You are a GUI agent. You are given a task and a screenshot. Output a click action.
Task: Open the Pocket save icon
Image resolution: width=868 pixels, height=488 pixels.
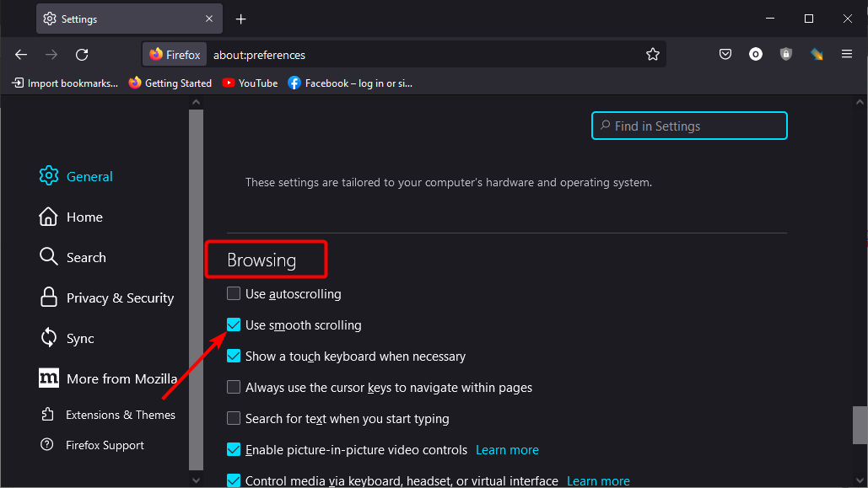click(x=725, y=54)
